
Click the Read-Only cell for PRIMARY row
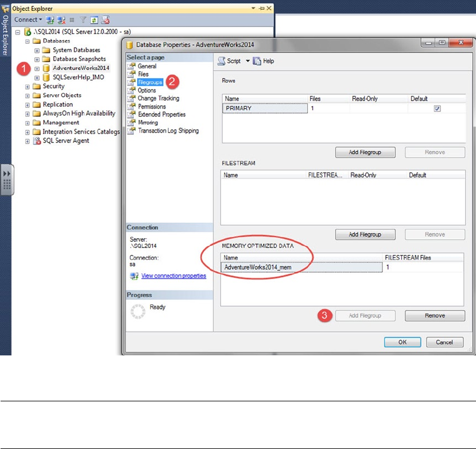(x=378, y=109)
